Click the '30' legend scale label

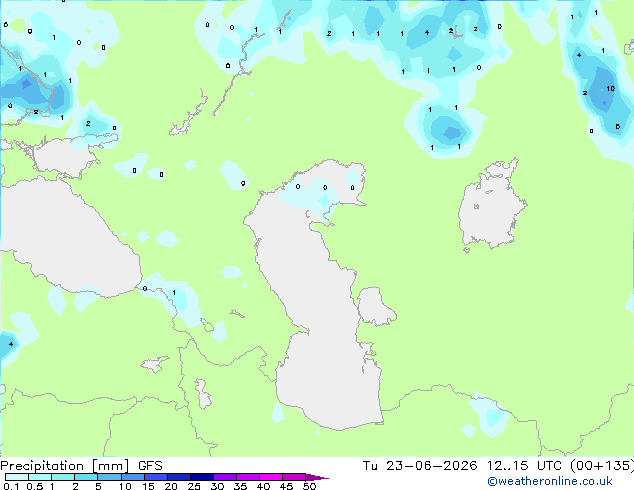[217, 486]
